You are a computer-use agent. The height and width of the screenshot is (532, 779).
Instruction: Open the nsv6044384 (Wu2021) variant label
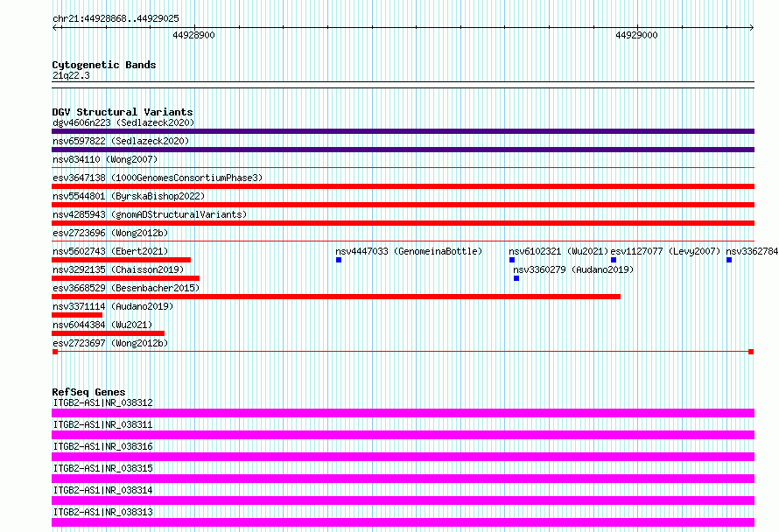tap(102, 325)
